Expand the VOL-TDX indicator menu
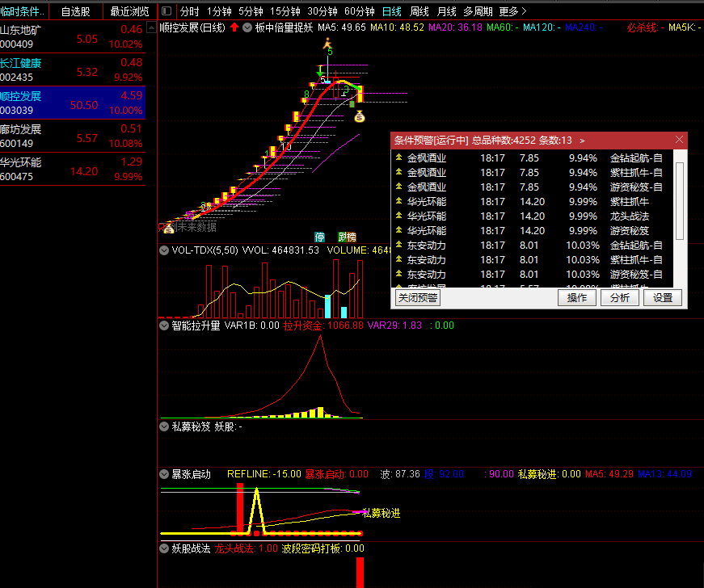The image size is (704, 588). [164, 250]
